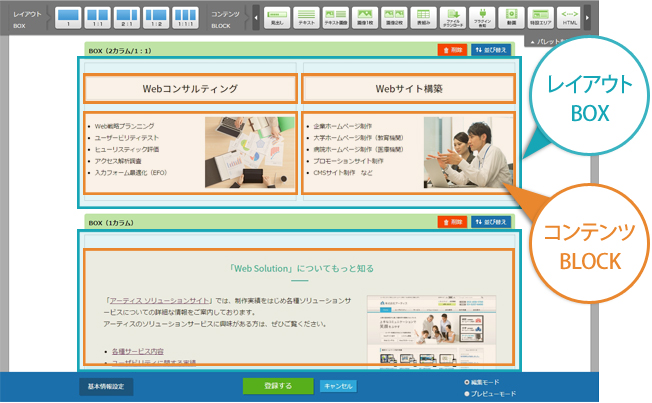
Task: Click the BOX（1カラム） header label
Action: 111,223
